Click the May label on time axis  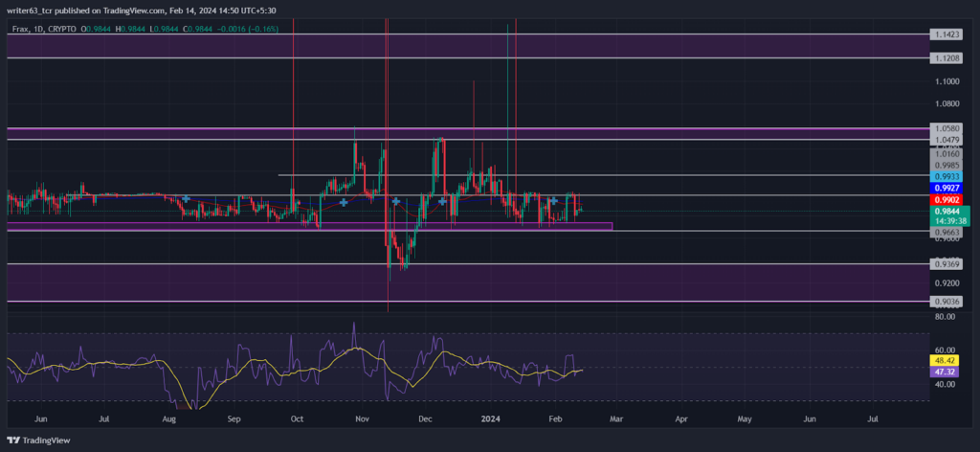[745, 418]
